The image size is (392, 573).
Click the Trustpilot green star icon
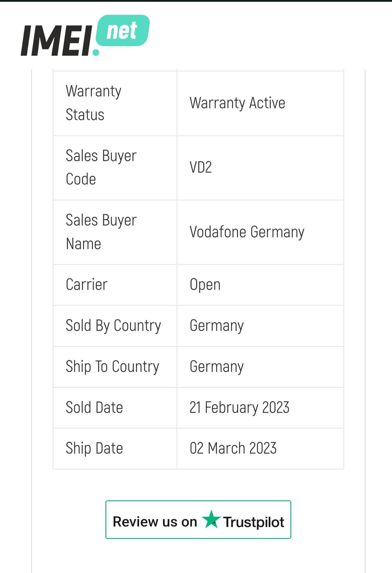(211, 519)
